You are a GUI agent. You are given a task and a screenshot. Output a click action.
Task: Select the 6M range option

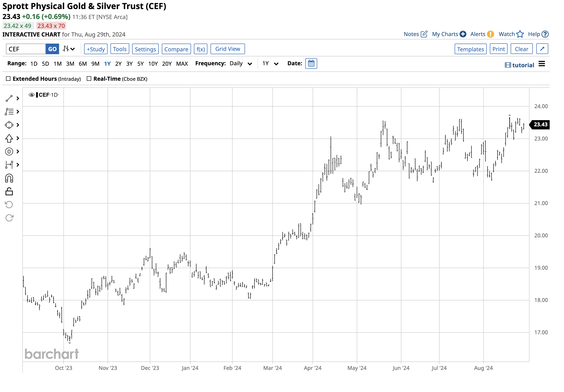coord(83,64)
